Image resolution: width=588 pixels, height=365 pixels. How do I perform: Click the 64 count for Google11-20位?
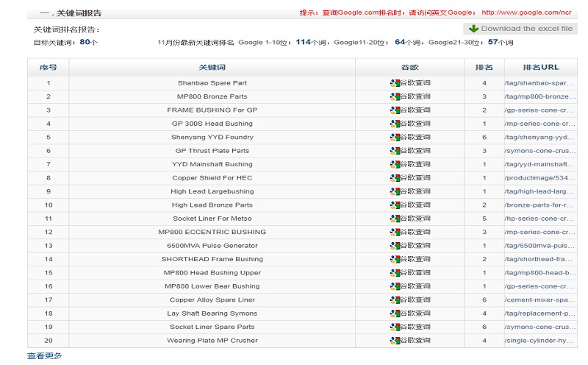(x=400, y=42)
